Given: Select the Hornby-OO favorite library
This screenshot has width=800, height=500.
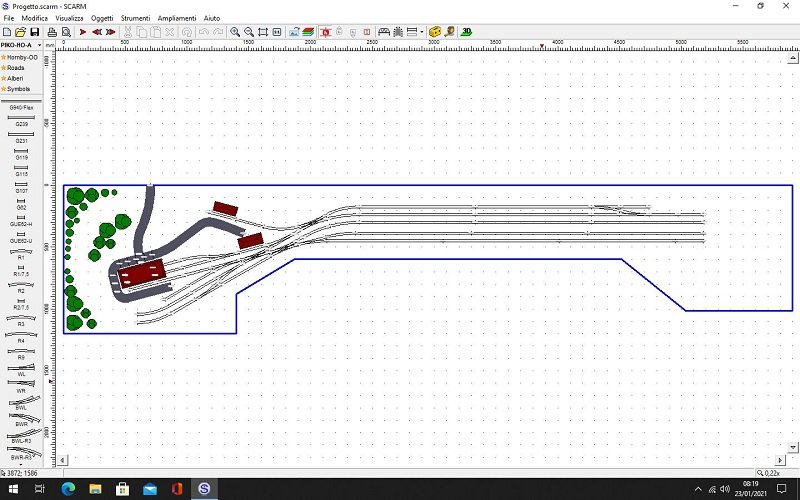Looking at the screenshot, I should pos(22,57).
